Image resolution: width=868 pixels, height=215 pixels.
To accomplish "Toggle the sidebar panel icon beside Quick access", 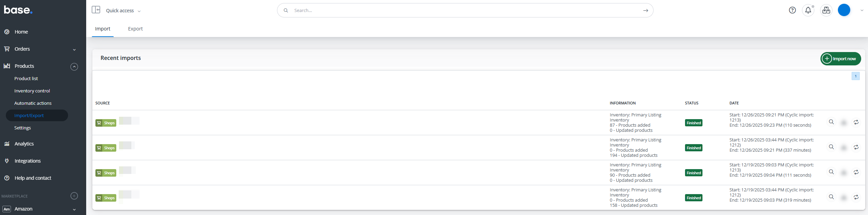I will (96, 10).
